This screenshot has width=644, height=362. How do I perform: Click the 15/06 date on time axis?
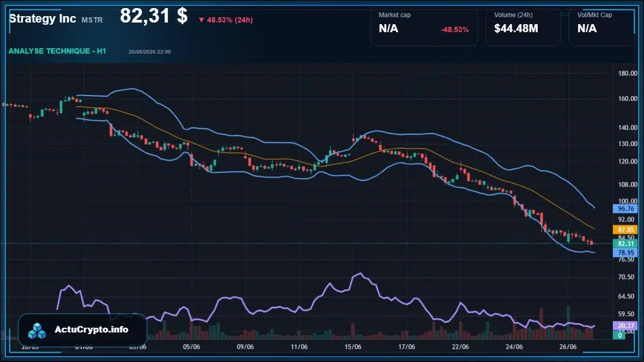(x=353, y=347)
